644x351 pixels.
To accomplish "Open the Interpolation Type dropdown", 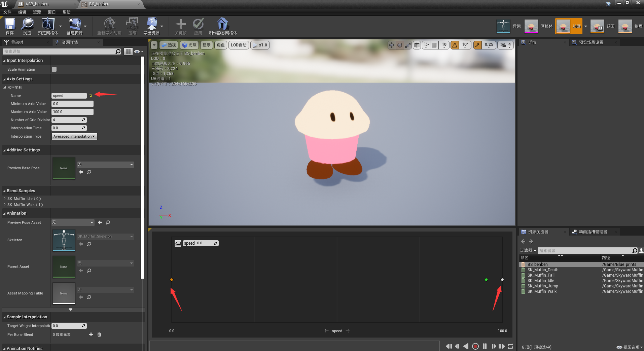I will coord(74,136).
